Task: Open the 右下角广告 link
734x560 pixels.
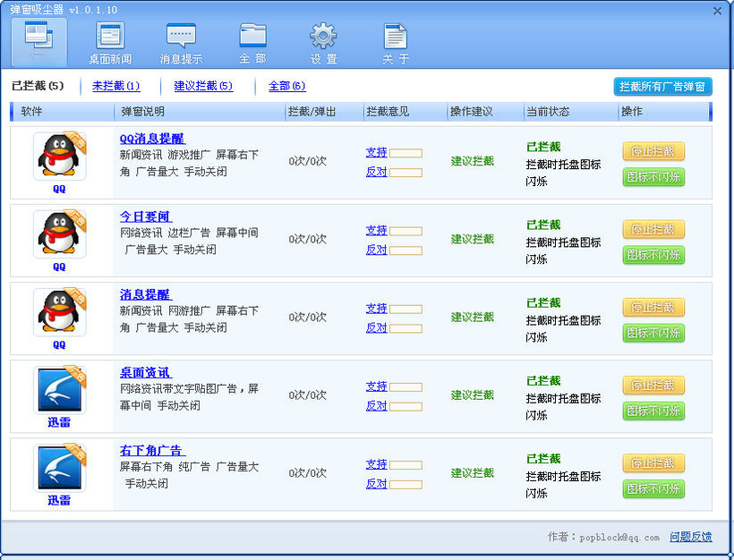Action: tap(152, 451)
